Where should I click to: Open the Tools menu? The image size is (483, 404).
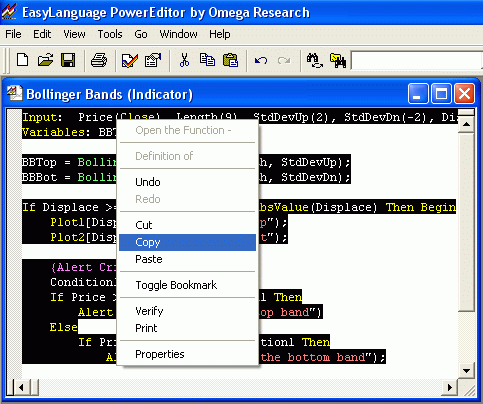tap(110, 34)
